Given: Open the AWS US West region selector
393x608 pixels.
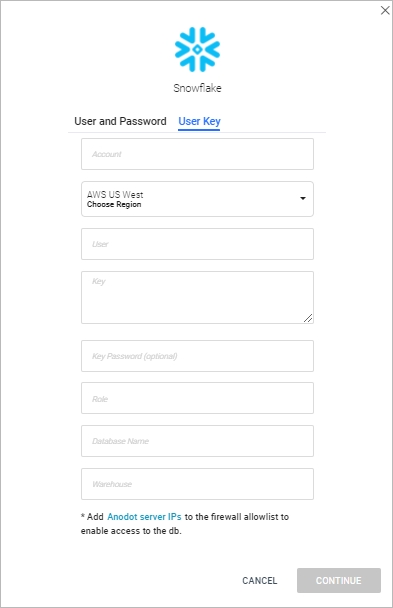Looking at the screenshot, I should pos(197,199).
